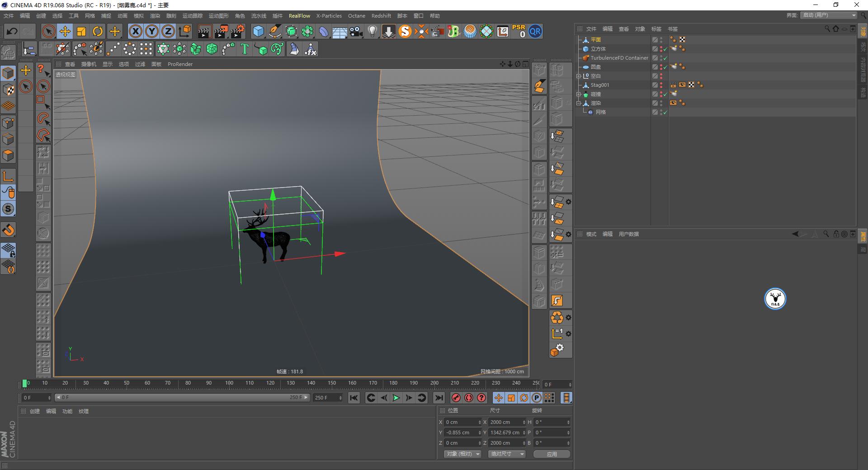Select the Rotate tool in the toolbar
Screen dimensions: 868x470
[x=98, y=31]
